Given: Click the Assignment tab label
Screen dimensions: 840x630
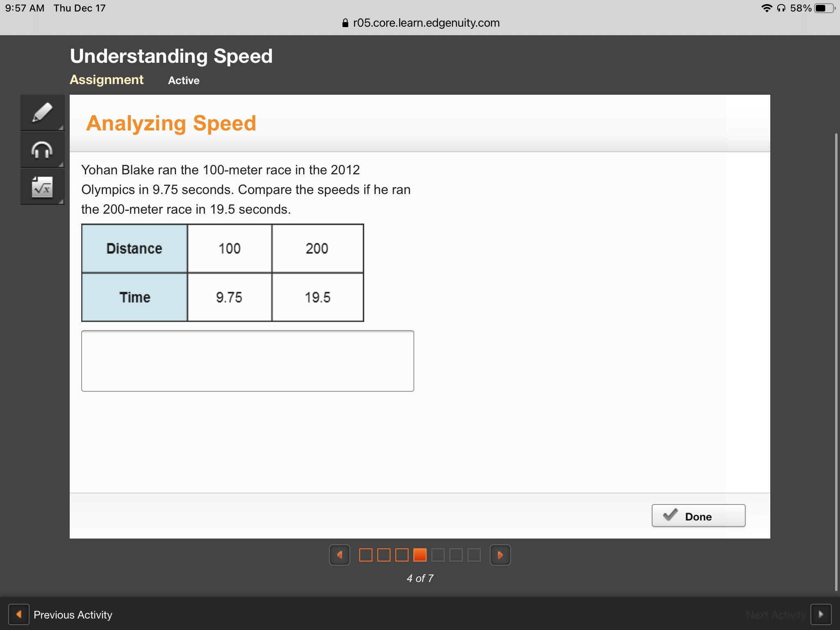Looking at the screenshot, I should (107, 80).
